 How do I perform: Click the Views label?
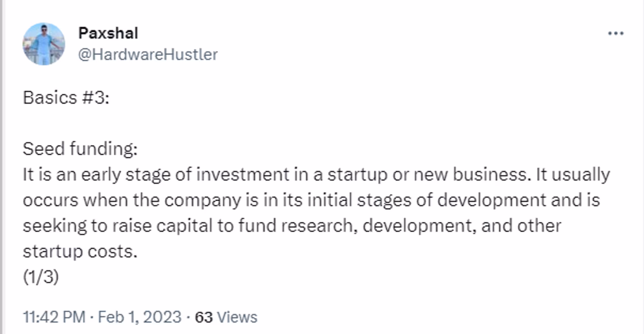(237, 317)
